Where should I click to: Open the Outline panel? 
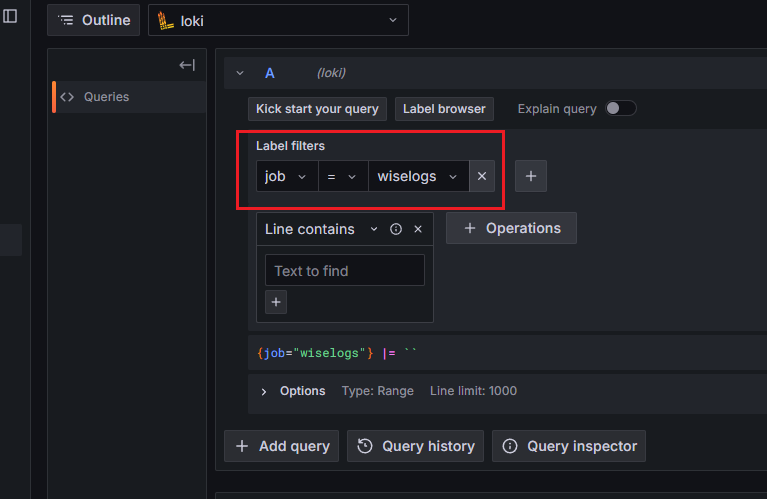click(x=93, y=20)
